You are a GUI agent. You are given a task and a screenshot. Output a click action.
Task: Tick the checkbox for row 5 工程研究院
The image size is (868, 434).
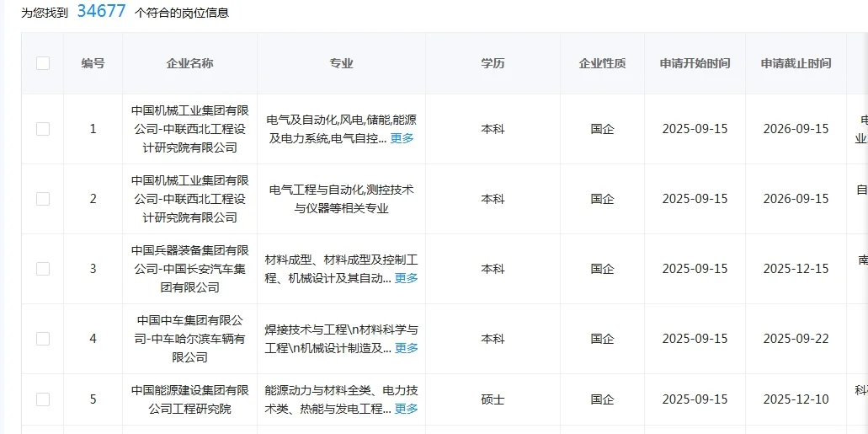click(43, 399)
